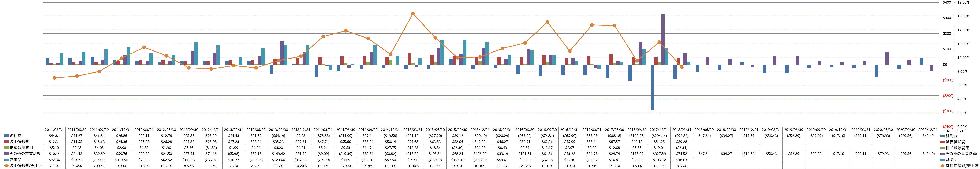This screenshot has width=980, height=169.
Task: Click the 2020/12/31 date column header
Action: point(928,130)
